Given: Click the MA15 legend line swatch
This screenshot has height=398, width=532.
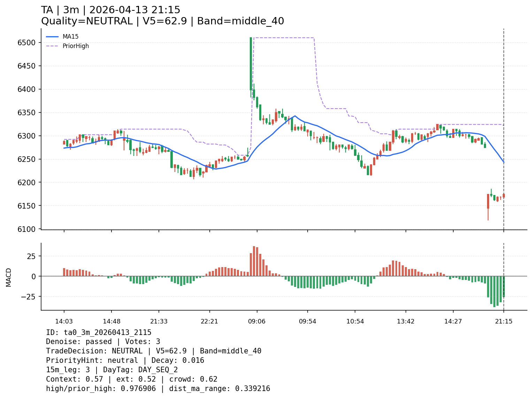Looking at the screenshot, I should [x=52, y=37].
